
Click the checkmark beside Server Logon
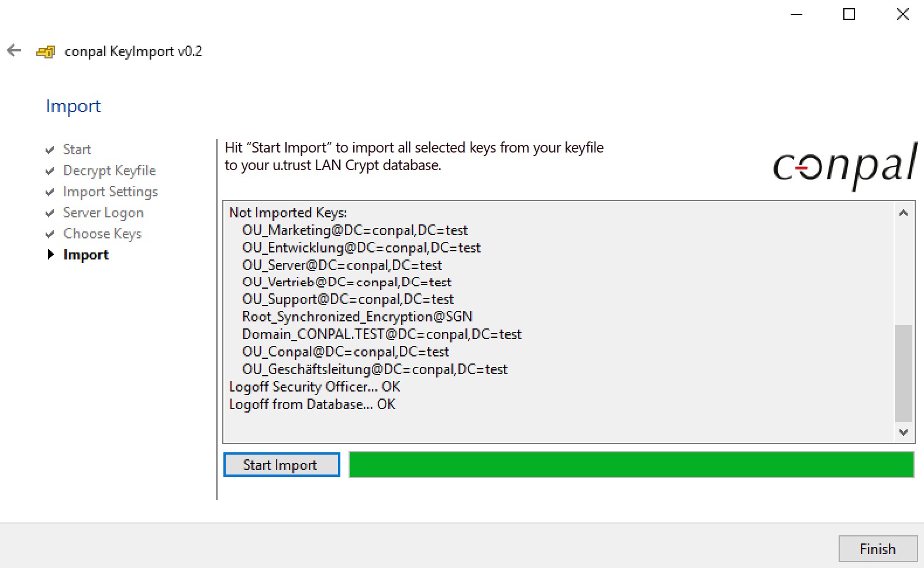(x=50, y=213)
